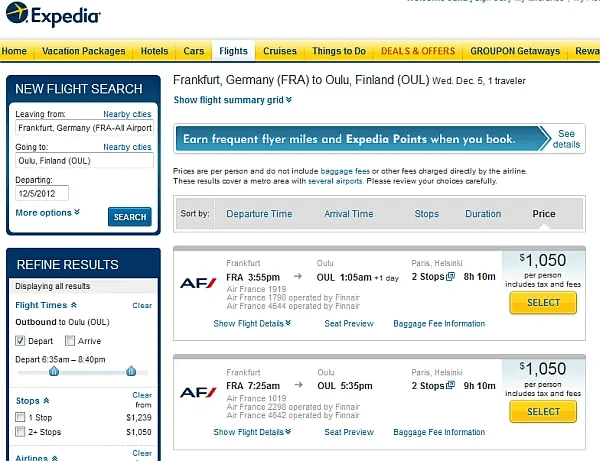The image size is (600, 461).
Task: Open stops popup icon for 9h 10m flight
Action: [451, 385]
